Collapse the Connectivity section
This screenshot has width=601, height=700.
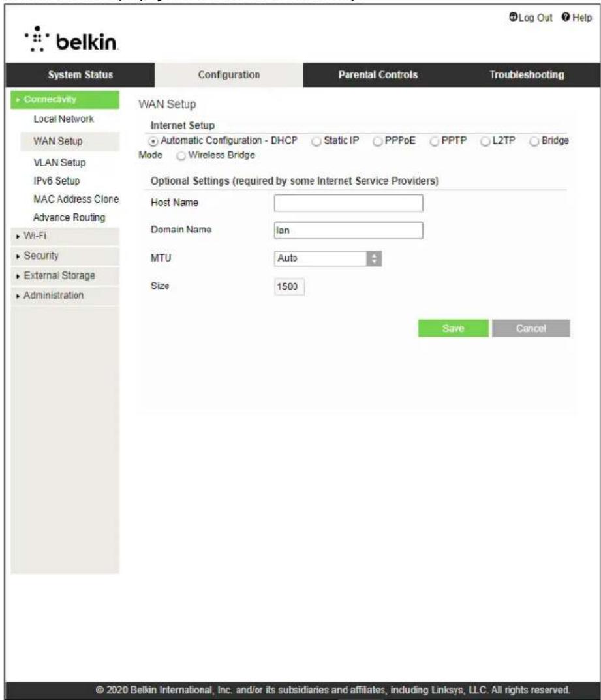pos(65,100)
